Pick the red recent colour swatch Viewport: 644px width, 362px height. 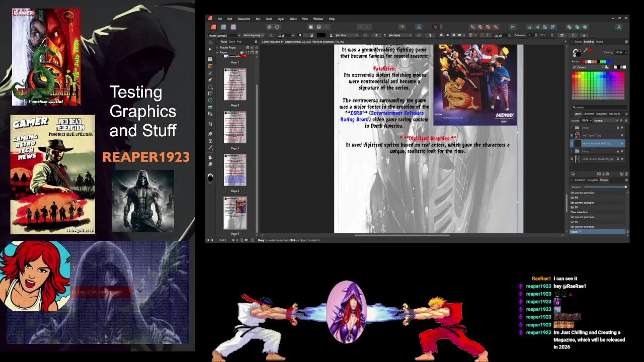coord(583,62)
